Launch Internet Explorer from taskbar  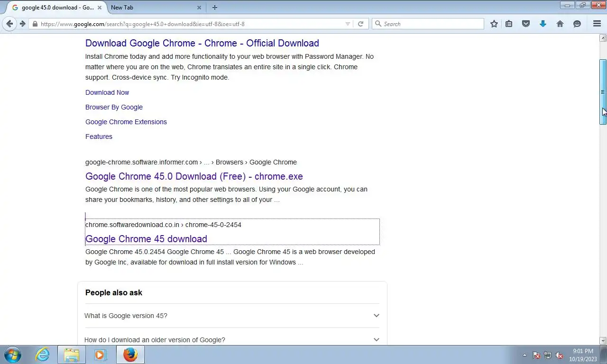pyautogui.click(x=42, y=355)
